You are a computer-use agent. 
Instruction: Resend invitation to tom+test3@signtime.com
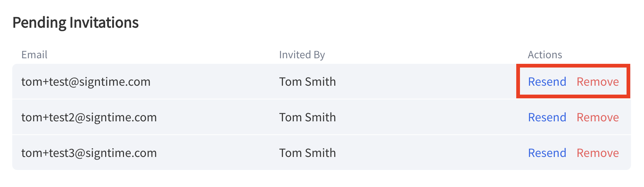coord(547,153)
